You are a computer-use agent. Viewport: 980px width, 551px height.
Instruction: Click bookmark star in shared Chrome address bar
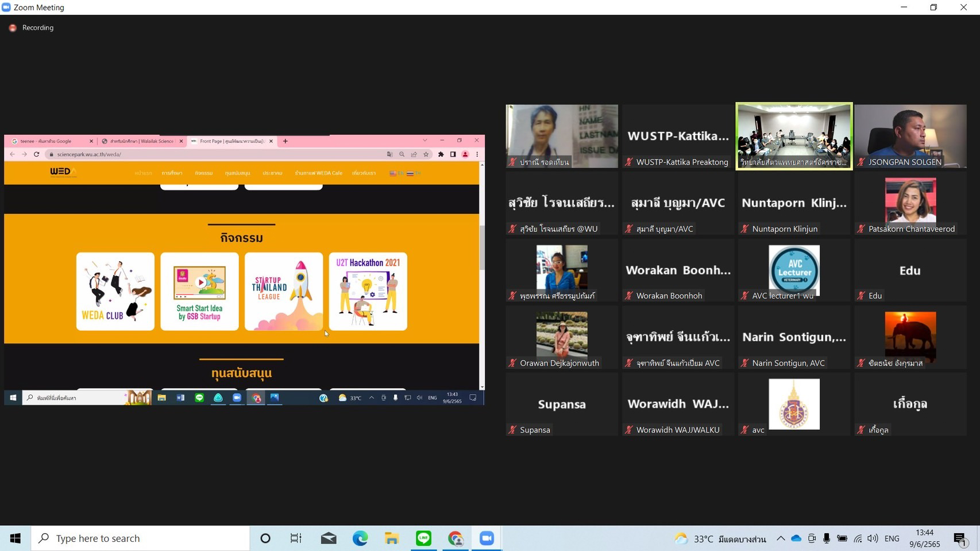pyautogui.click(x=426, y=154)
